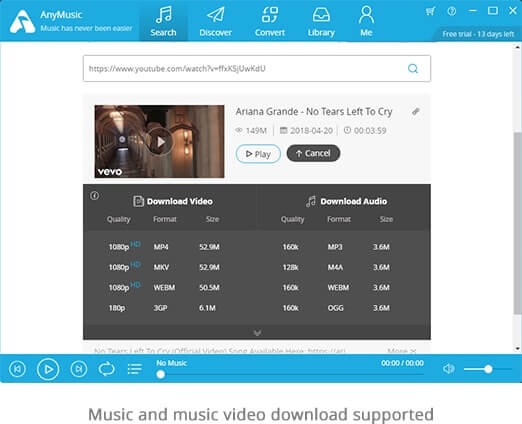The width and height of the screenshot is (522, 424).
Task: Expand description with More link
Action: click(x=402, y=351)
